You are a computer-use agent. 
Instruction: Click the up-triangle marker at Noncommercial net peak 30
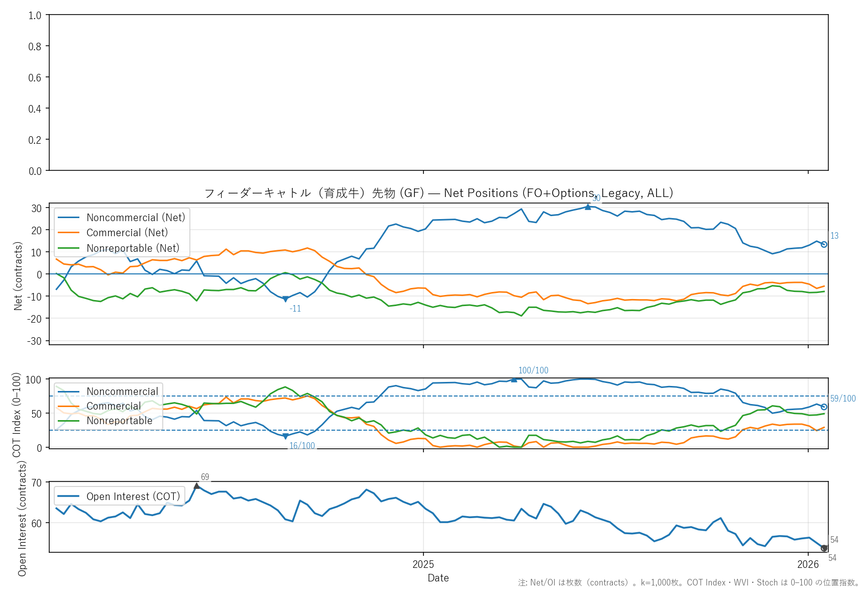[588, 207]
